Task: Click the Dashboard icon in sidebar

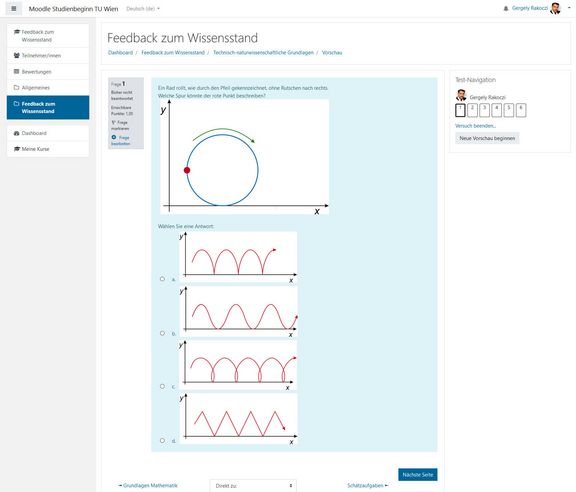Action: coord(17,133)
